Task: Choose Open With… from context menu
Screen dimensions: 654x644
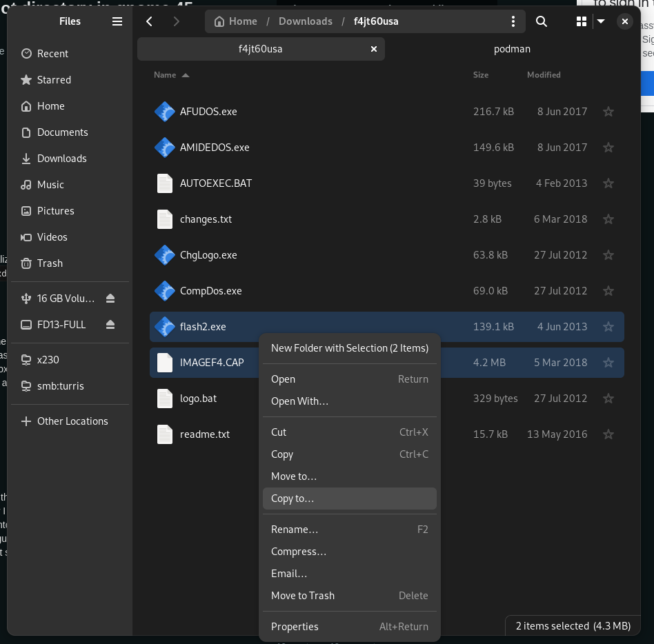Action: [x=350, y=401]
